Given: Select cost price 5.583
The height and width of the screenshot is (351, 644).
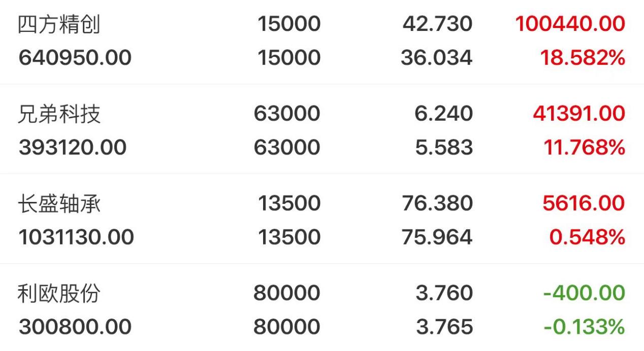Looking at the screenshot, I should pyautogui.click(x=444, y=148).
